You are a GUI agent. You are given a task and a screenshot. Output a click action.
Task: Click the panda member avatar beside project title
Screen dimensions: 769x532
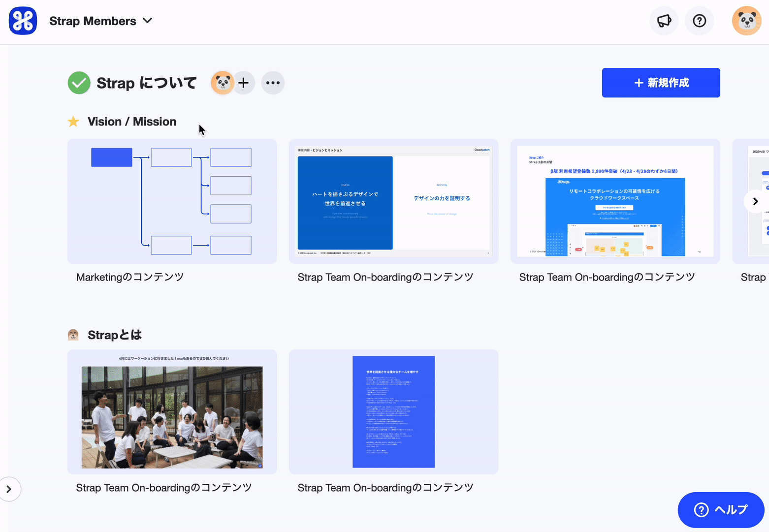click(223, 83)
